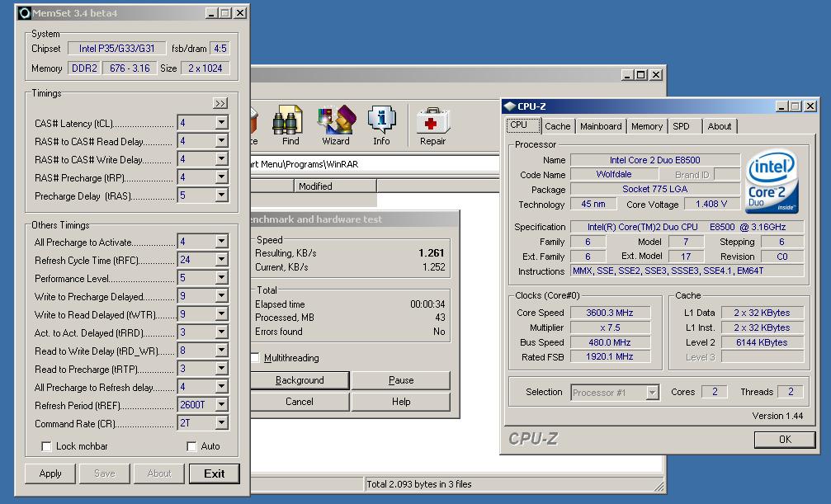Open the Write to Precharge Delayed dropdown
This screenshot has height=504, width=831.
click(x=221, y=296)
